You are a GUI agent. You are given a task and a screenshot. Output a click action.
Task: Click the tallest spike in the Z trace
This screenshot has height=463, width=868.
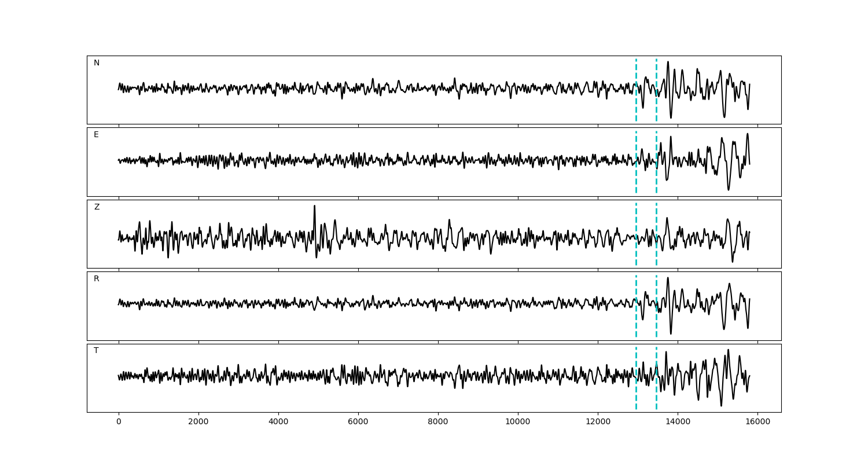coord(314,207)
